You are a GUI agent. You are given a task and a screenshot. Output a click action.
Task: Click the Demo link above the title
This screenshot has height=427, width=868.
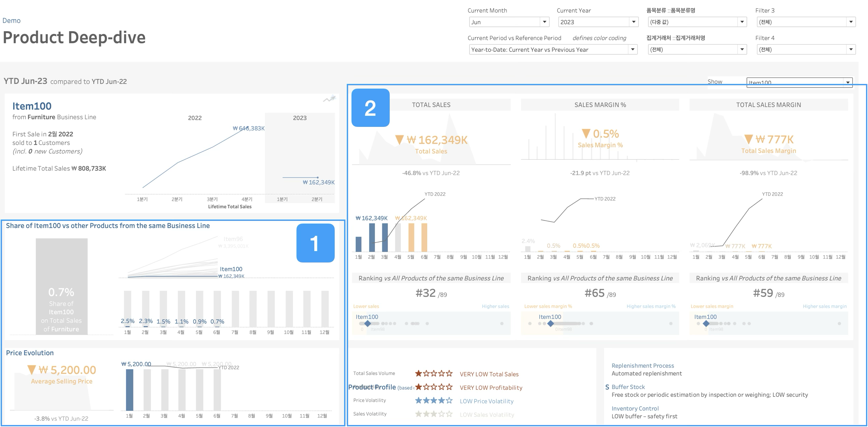pos(11,20)
